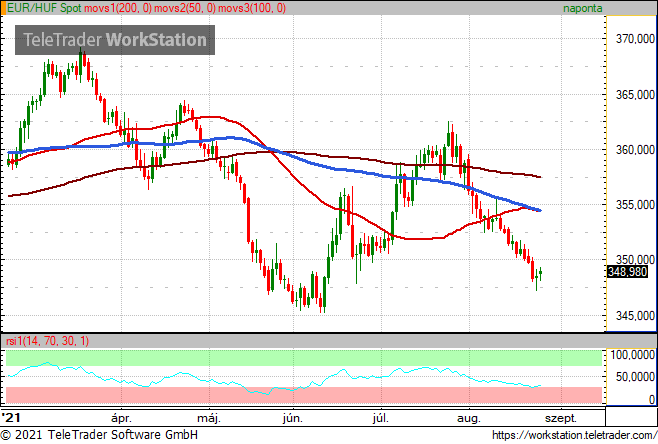Open the workstation.teletrader.com link
Viewport: 658px width, 444px height.
pyautogui.click(x=574, y=435)
